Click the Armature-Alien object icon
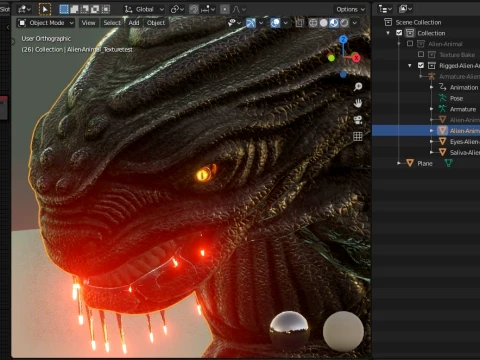480x360 pixels. tap(432, 76)
